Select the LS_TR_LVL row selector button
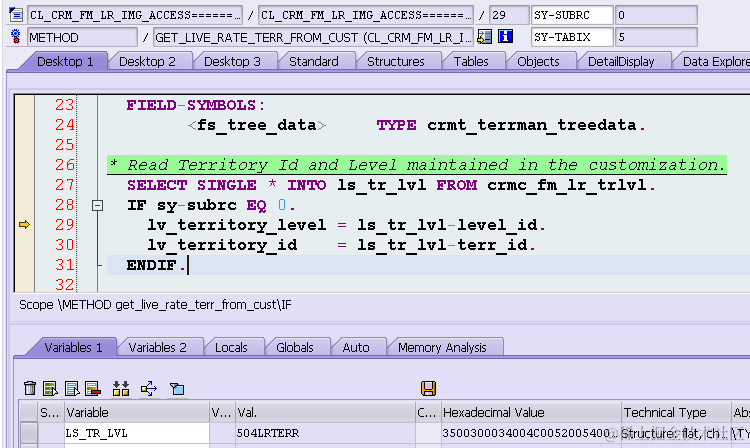 pyautogui.click(x=29, y=433)
